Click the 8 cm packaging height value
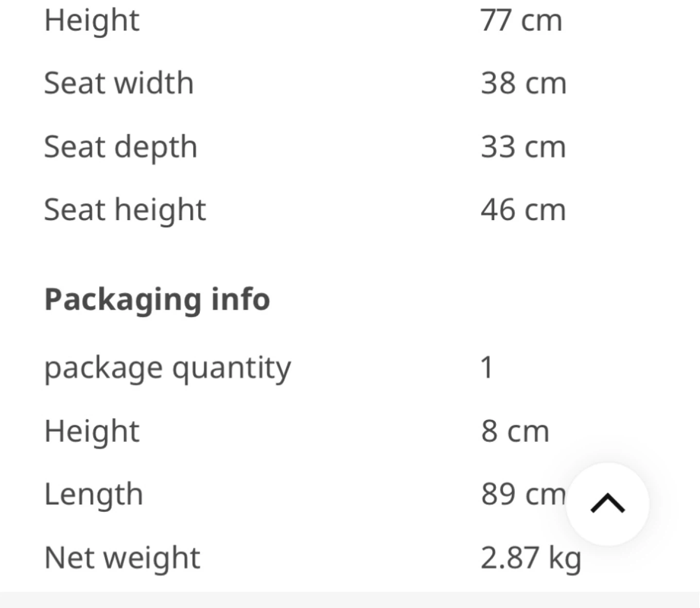The height and width of the screenshot is (608, 700). 515,431
